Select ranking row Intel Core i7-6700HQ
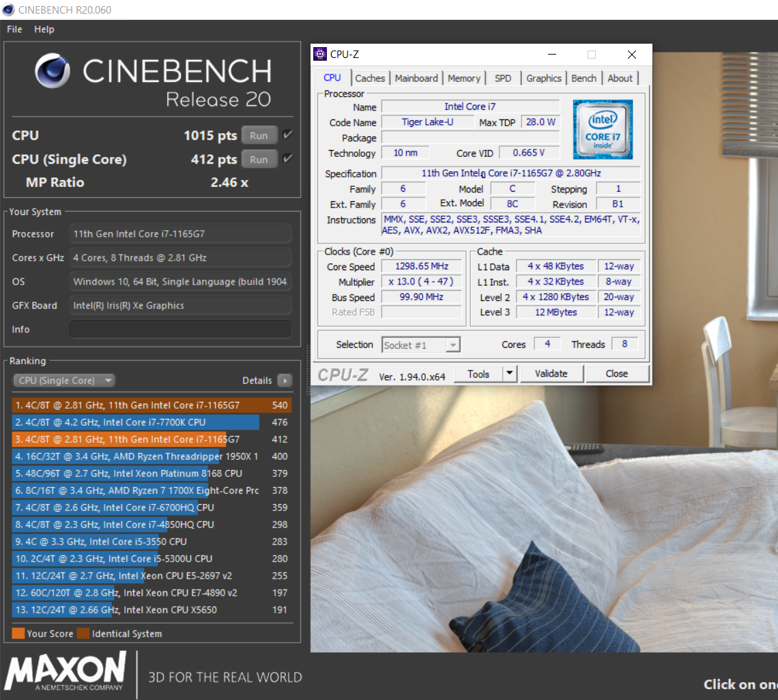The image size is (778, 700). 152,508
